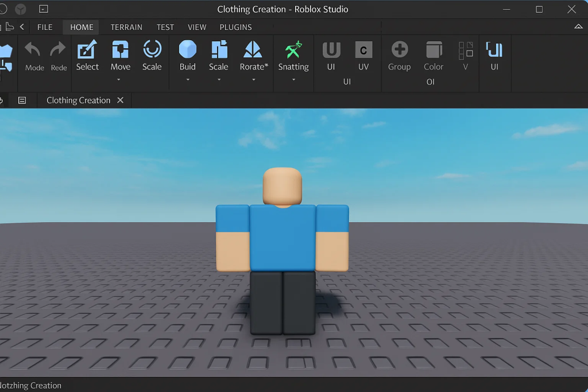Collapse the ribbon with the up chevron
This screenshot has width=588, height=392.
(x=578, y=26)
